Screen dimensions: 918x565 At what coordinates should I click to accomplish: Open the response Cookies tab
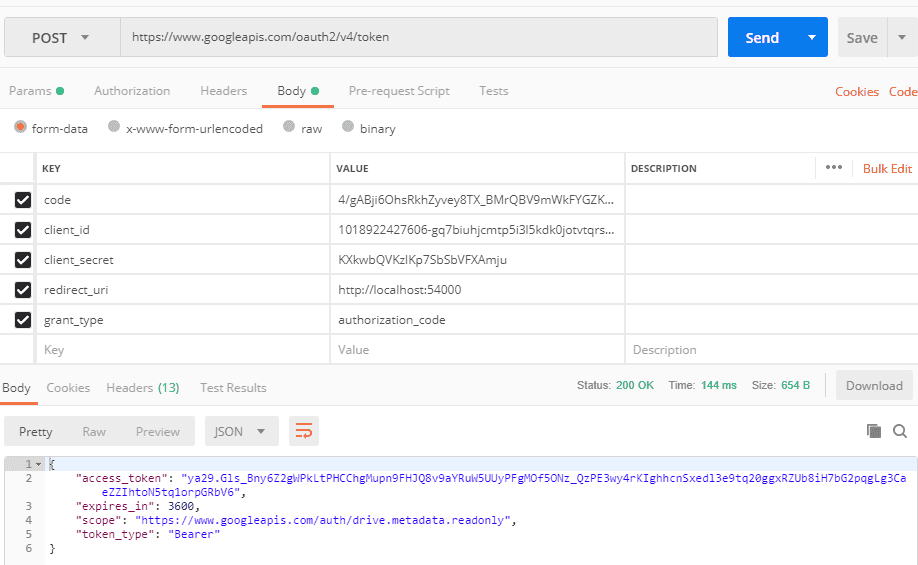[x=68, y=388]
